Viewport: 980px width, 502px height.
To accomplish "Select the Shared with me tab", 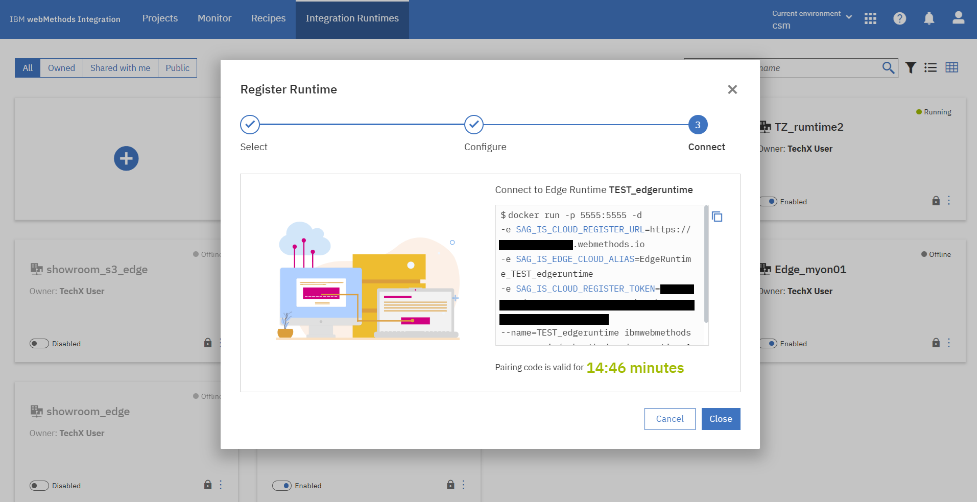I will click(x=121, y=68).
